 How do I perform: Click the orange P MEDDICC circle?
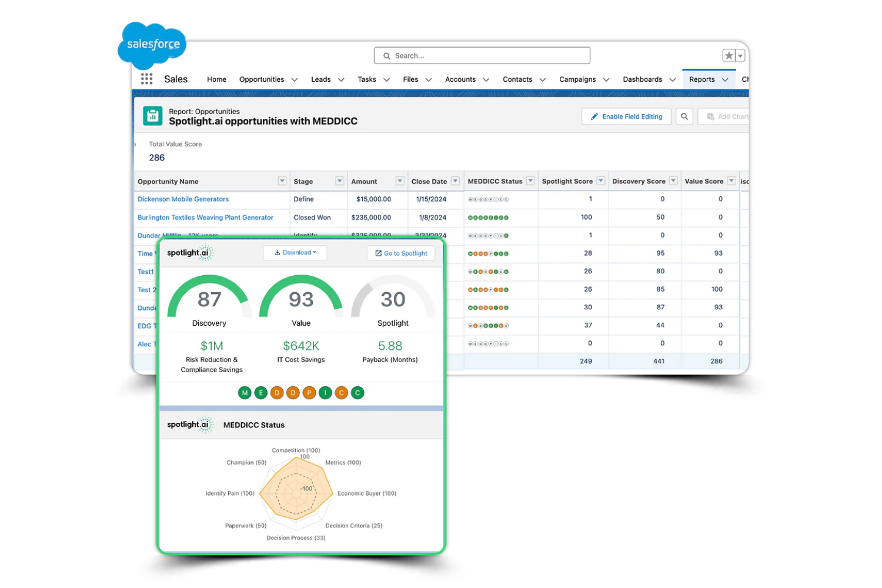click(x=309, y=393)
